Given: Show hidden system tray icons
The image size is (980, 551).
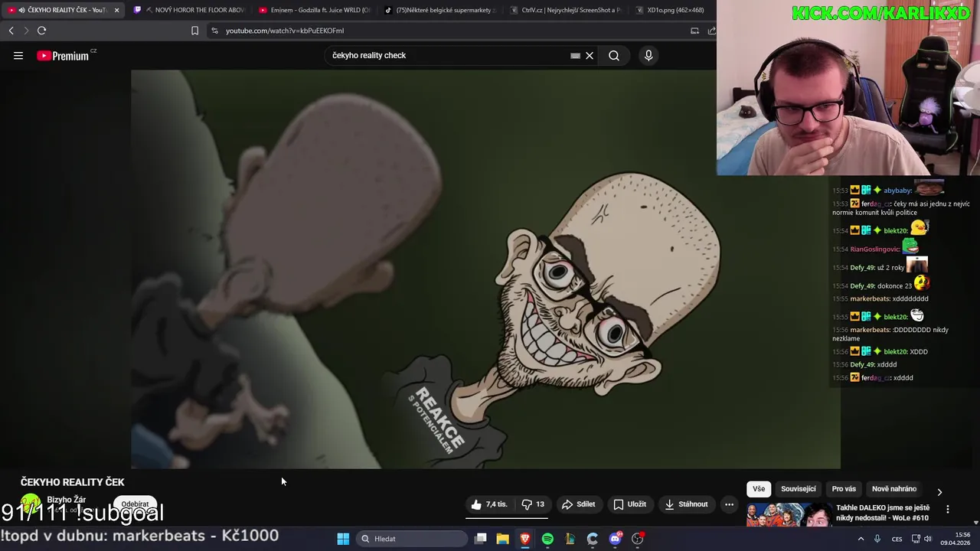Looking at the screenshot, I should pyautogui.click(x=861, y=539).
